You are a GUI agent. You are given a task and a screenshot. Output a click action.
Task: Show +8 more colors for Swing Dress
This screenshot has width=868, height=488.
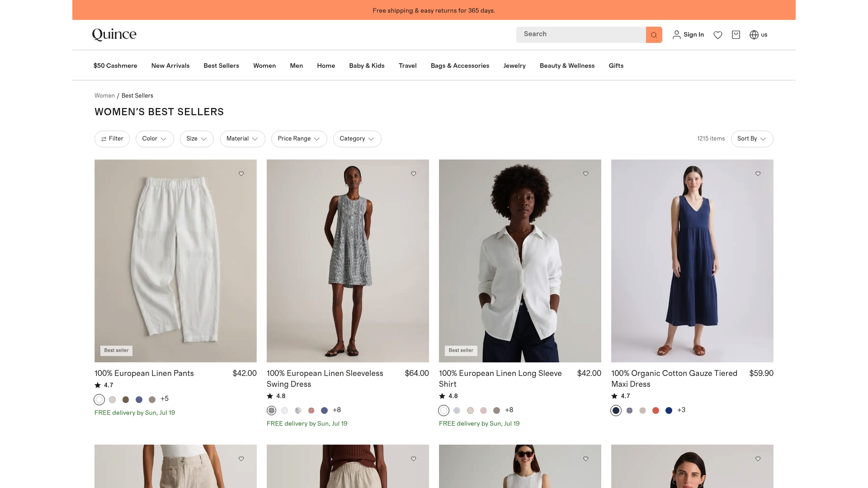[337, 410]
